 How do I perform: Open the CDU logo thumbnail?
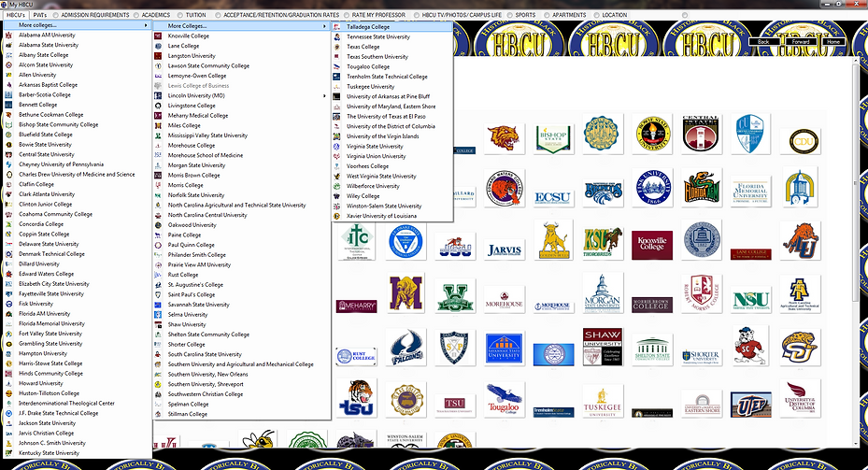pyautogui.click(x=800, y=140)
